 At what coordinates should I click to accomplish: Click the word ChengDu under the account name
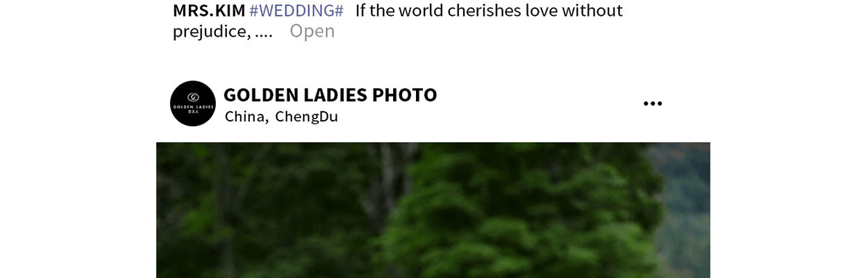306,116
